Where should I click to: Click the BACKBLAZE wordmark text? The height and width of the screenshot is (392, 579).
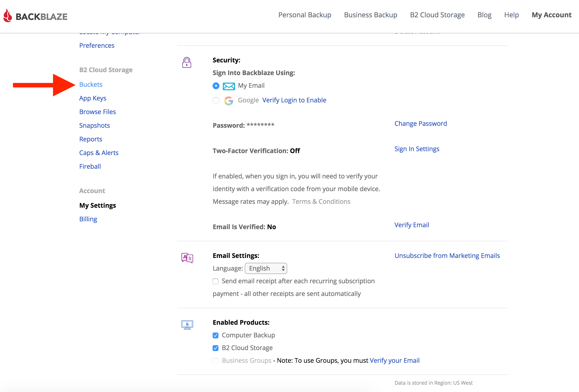pos(41,16)
